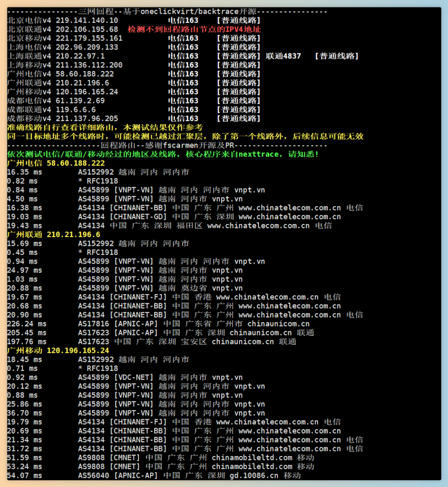
Task: Click the 回程路由 header mentioning fscarmen
Action: (167, 145)
